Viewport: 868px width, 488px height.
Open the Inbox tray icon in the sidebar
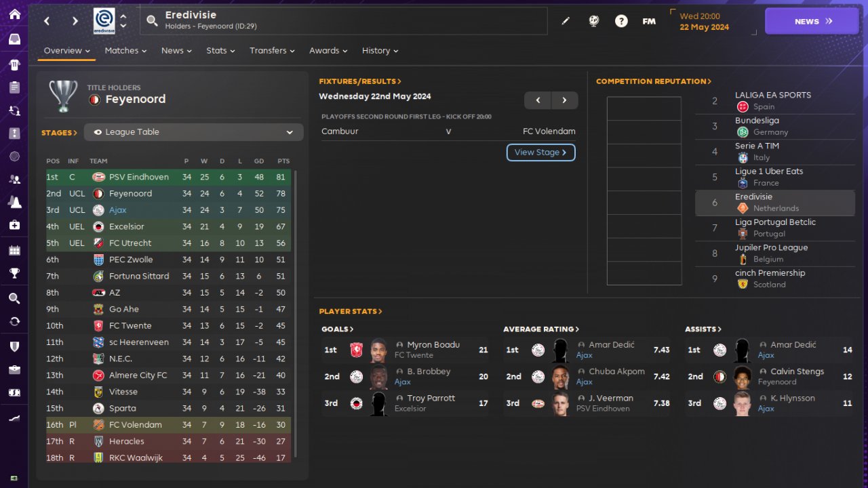click(14, 39)
